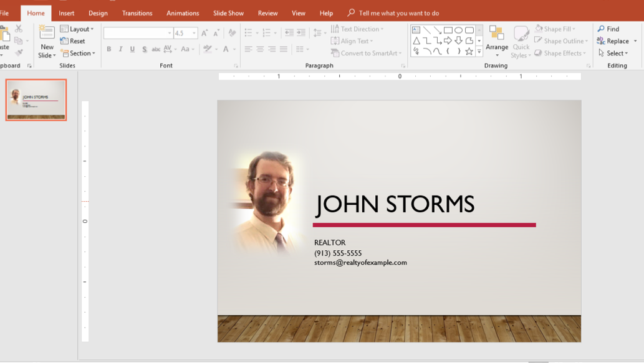Toggle Italic formatting
This screenshot has height=363, width=644.
(120, 49)
